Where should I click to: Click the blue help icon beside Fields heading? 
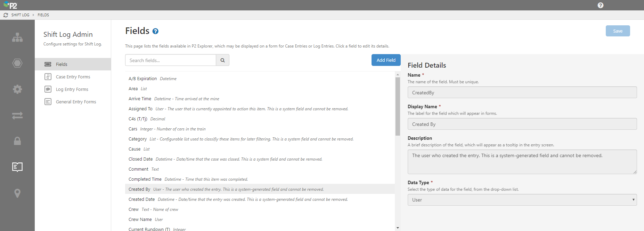[155, 31]
